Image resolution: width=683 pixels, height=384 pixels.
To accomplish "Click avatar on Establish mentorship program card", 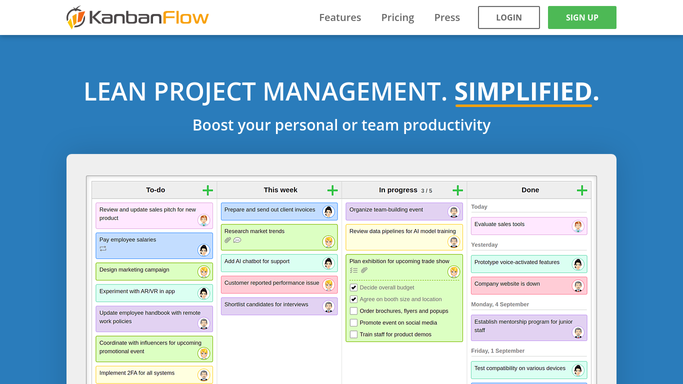I will [578, 333].
